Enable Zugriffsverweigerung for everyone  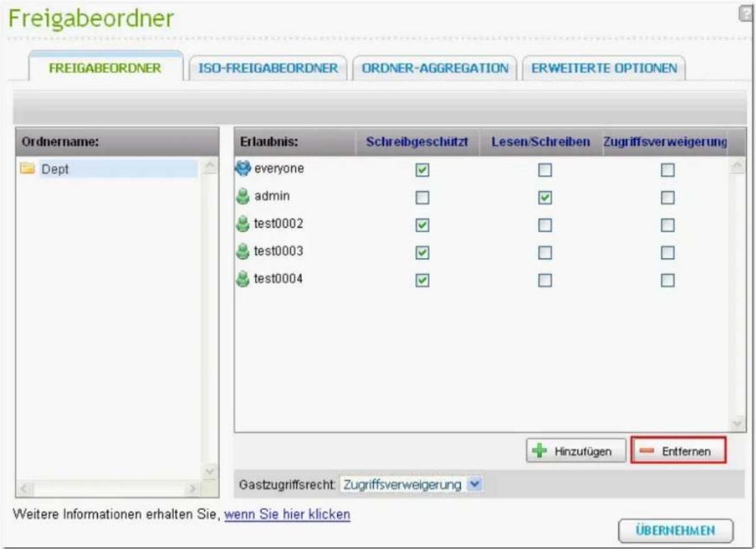tap(668, 170)
